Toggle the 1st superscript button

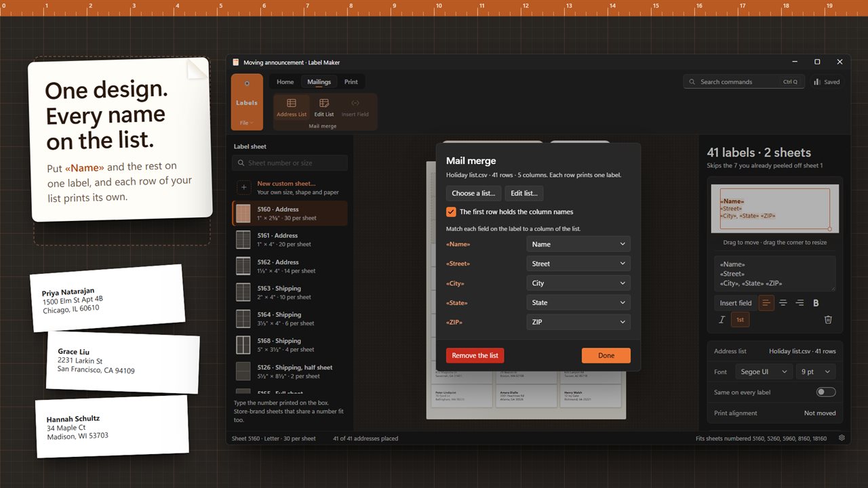(x=741, y=319)
